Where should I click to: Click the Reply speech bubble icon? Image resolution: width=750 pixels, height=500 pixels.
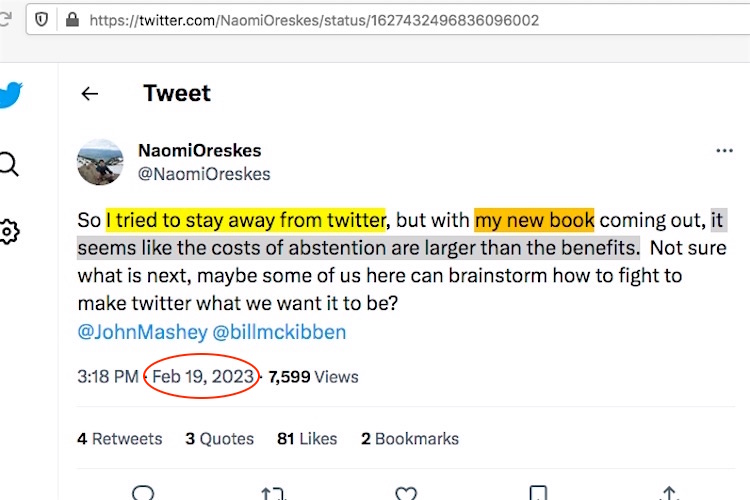pos(144,493)
